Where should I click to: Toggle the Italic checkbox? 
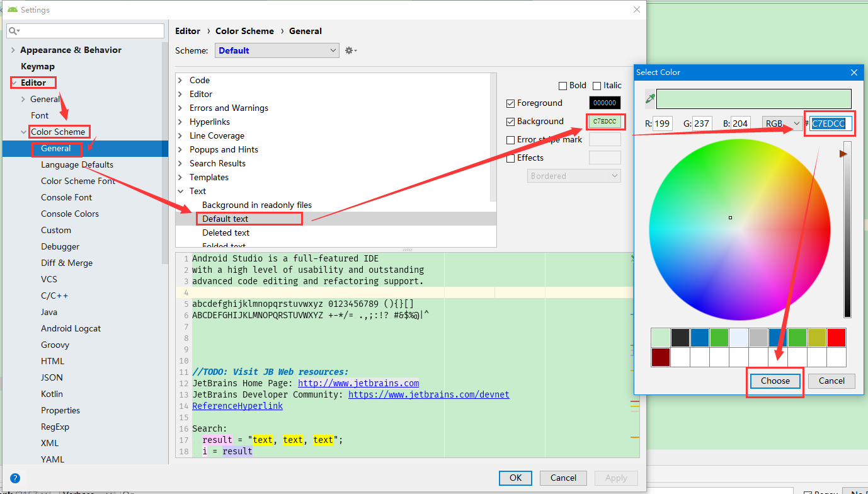click(x=597, y=86)
